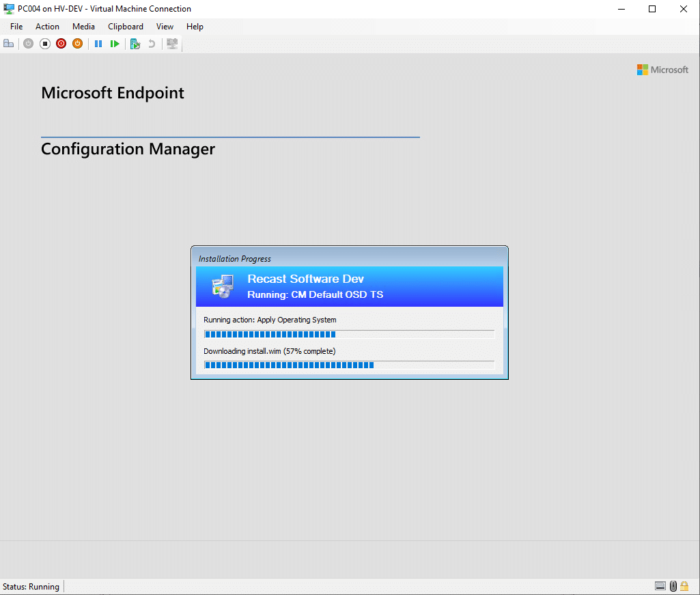This screenshot has width=700, height=595.
Task: Open the Clipboard menu
Action: click(125, 26)
